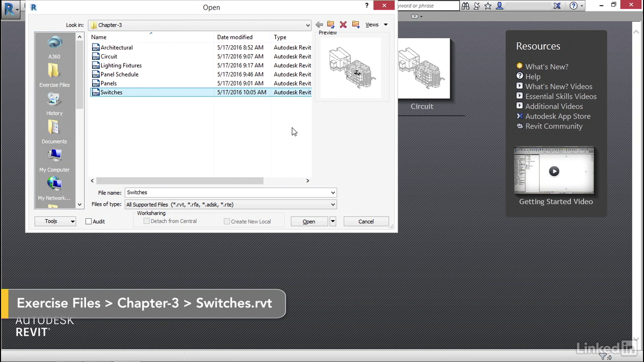Open My Network place
This screenshot has width=644, height=362.
pos(54,189)
